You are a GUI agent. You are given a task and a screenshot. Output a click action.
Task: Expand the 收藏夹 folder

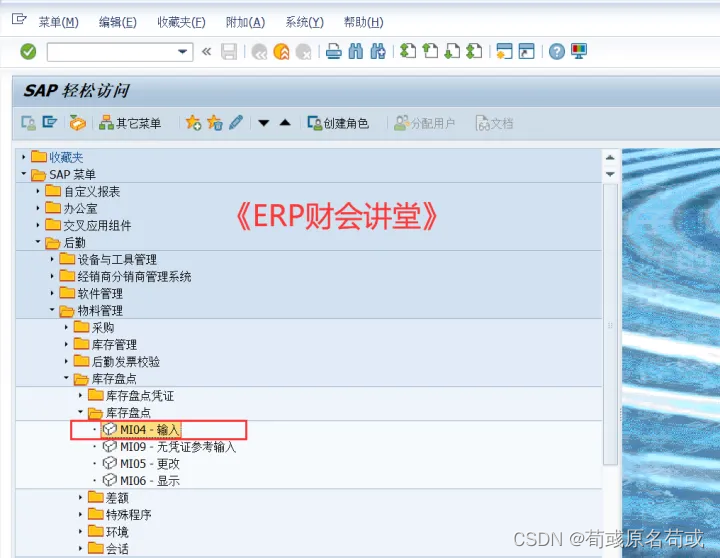pyautogui.click(x=23, y=157)
